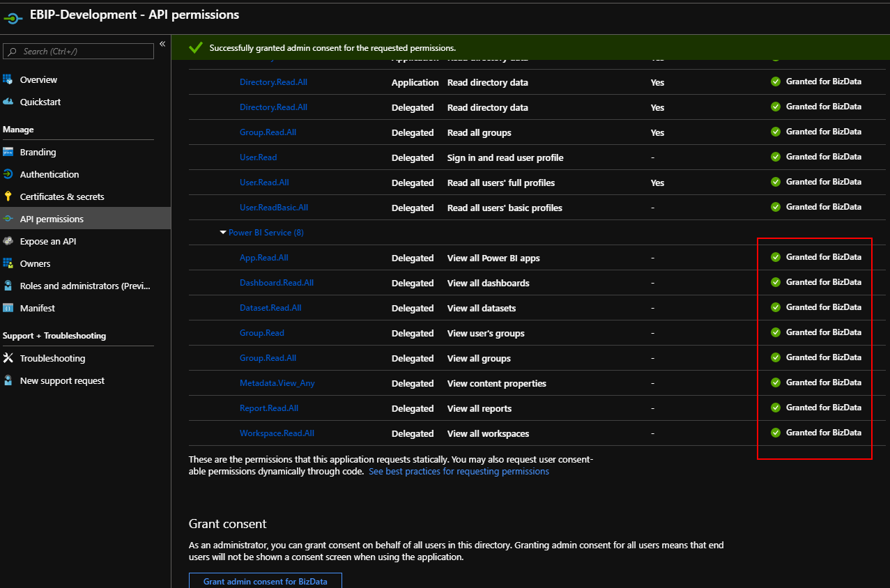Viewport: 890px width, 588px height.
Task: Click the 'Grant consent' heading text
Action: pos(228,524)
